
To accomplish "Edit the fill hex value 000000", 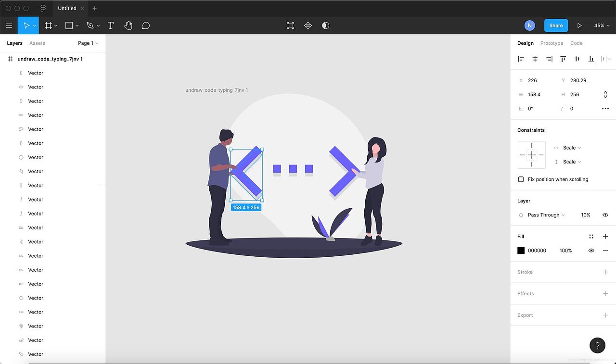I will (x=537, y=251).
